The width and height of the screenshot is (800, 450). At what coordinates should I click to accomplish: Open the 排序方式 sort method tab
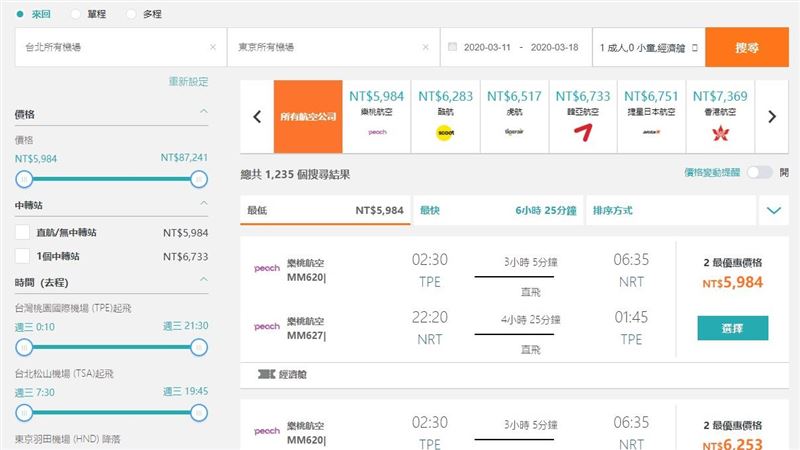[x=671, y=210]
